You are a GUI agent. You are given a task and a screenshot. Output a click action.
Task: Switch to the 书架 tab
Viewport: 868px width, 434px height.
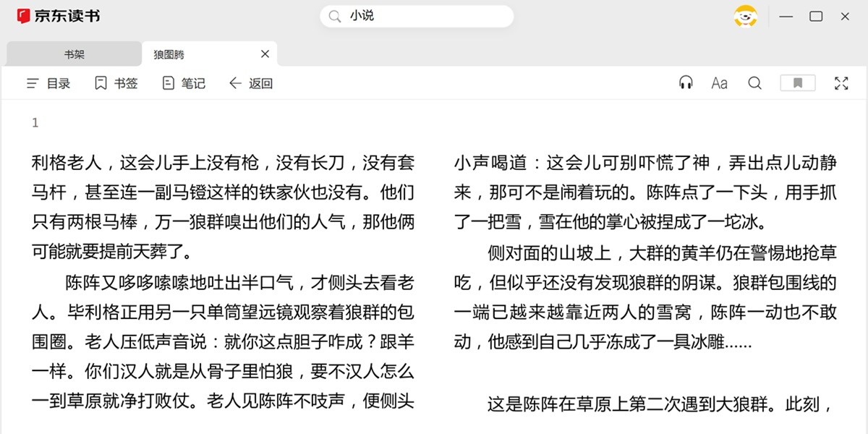click(x=74, y=54)
